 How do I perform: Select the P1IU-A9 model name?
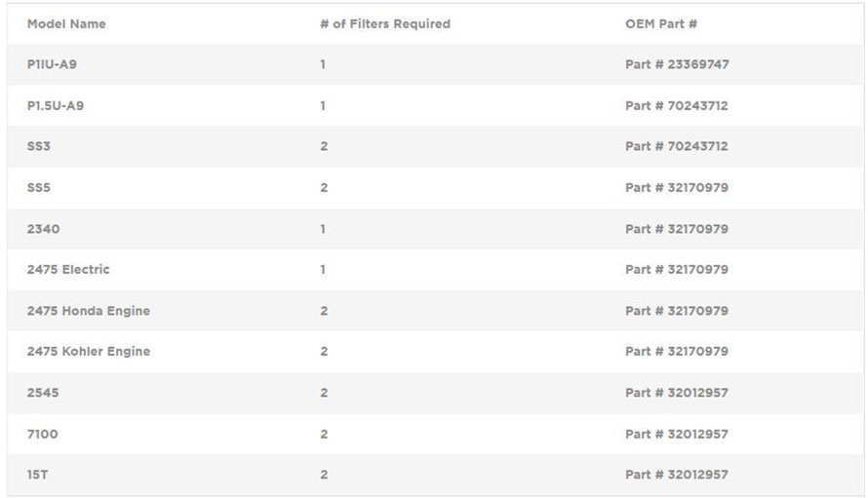coord(52,64)
